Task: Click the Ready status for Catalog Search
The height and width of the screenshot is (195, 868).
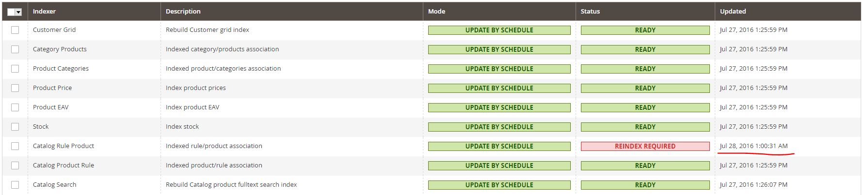Action: pos(645,185)
